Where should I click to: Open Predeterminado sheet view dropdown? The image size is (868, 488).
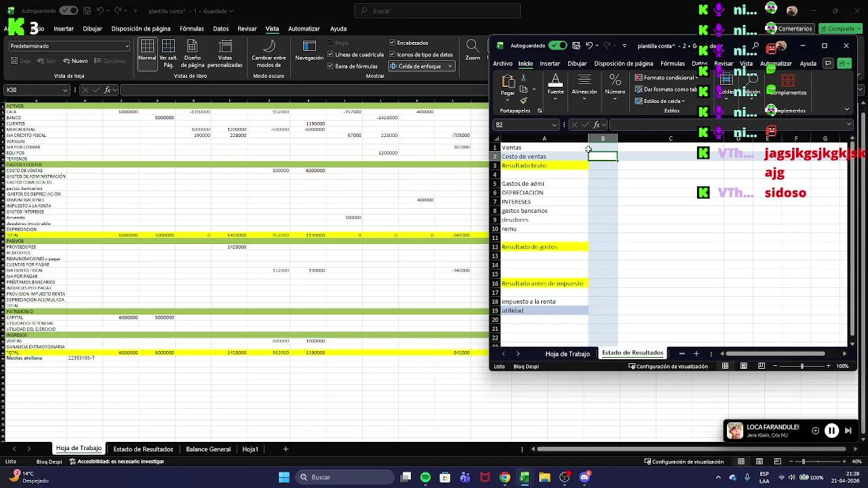pyautogui.click(x=69, y=46)
